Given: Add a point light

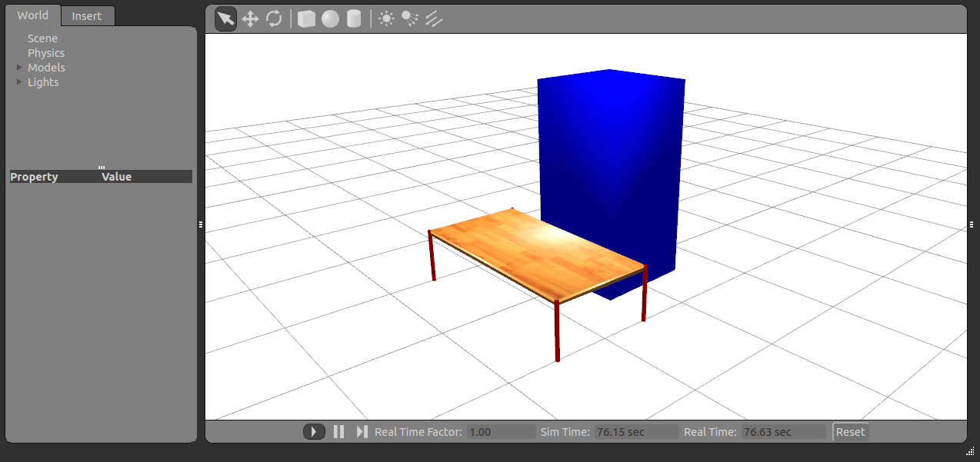Looking at the screenshot, I should (386, 19).
